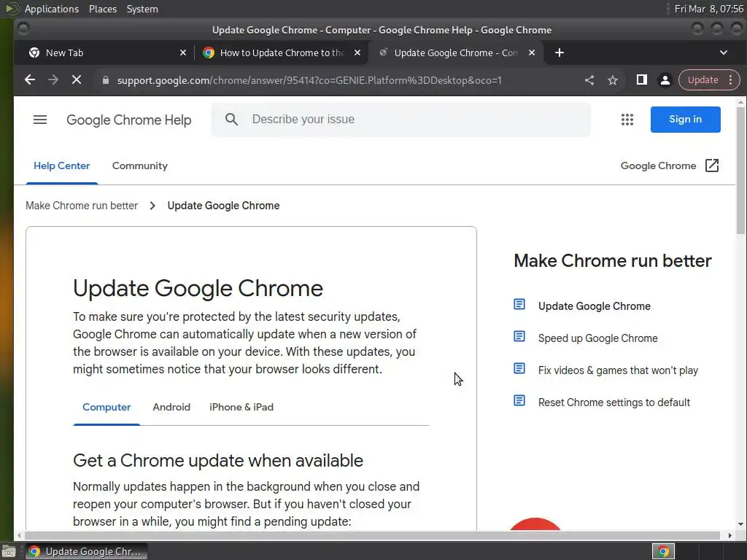Select the iPhone & iPad tab

point(241,407)
